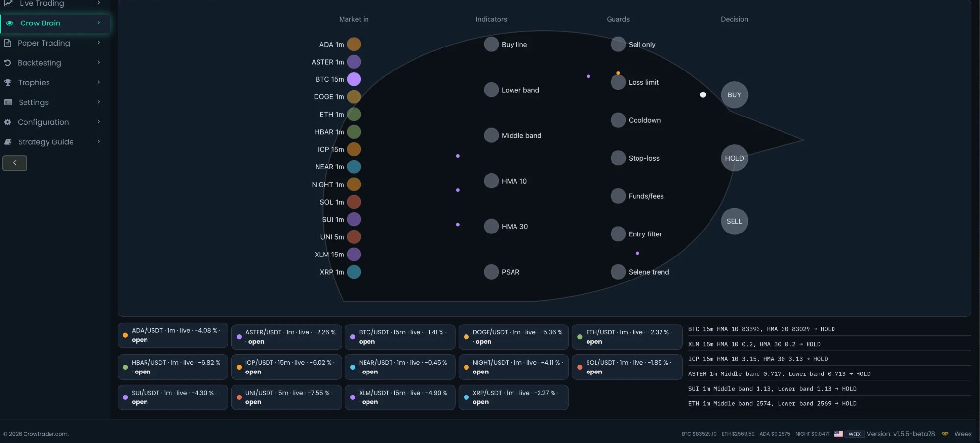Image resolution: width=980 pixels, height=443 pixels.
Task: Click the WEEX exchange badge
Action: 855,434
